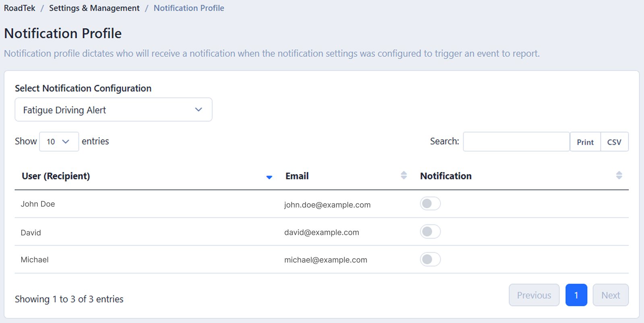Open the Show 10 entries dropdown

[59, 142]
